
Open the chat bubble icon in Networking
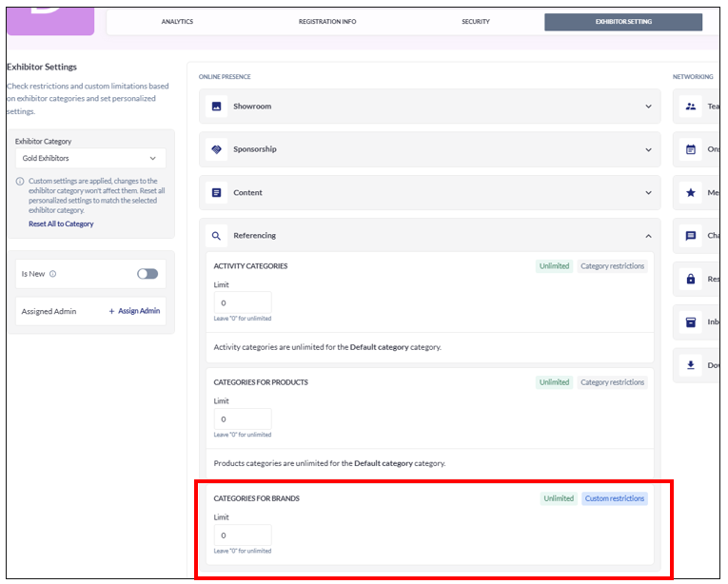(691, 235)
